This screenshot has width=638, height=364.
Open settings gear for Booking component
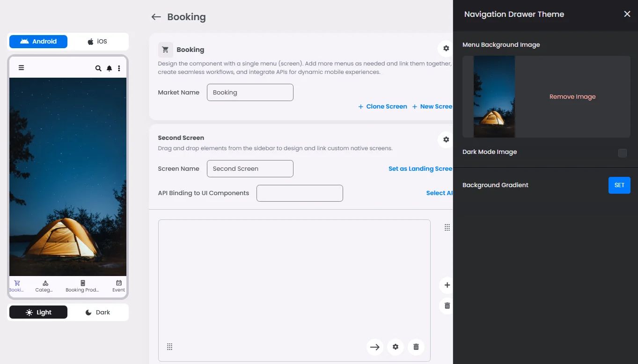click(x=446, y=49)
